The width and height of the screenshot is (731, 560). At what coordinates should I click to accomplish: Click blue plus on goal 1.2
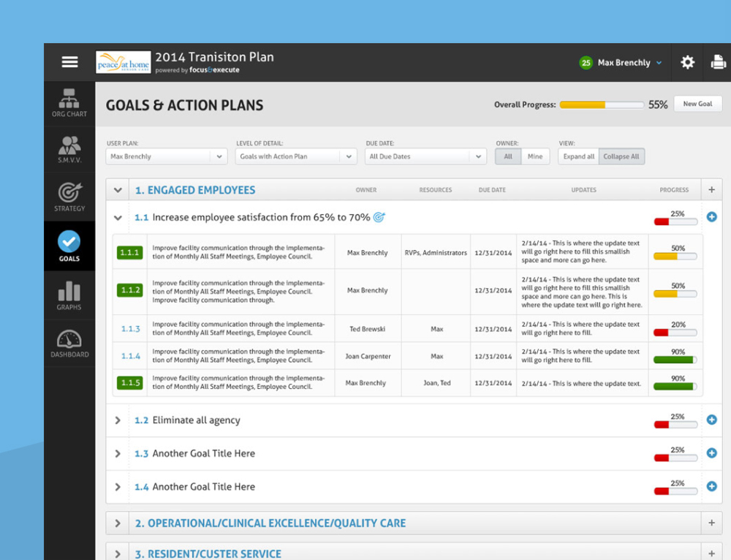coord(712,420)
